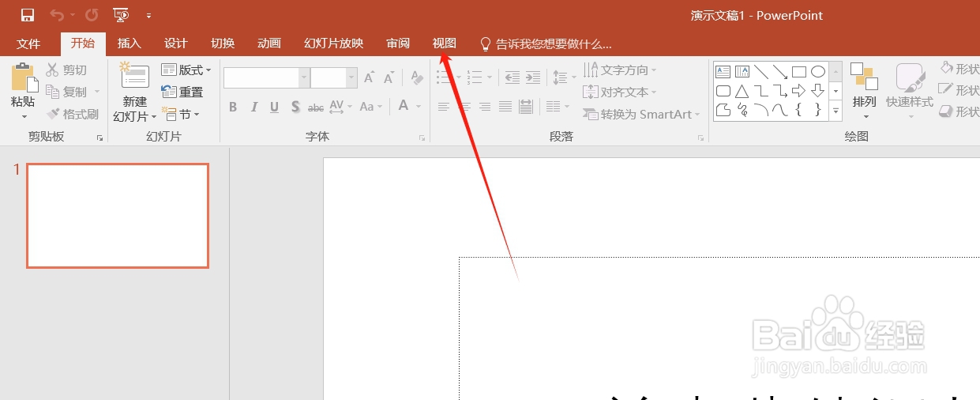Click the 告诉我您想要做什么 search box

pos(546,44)
